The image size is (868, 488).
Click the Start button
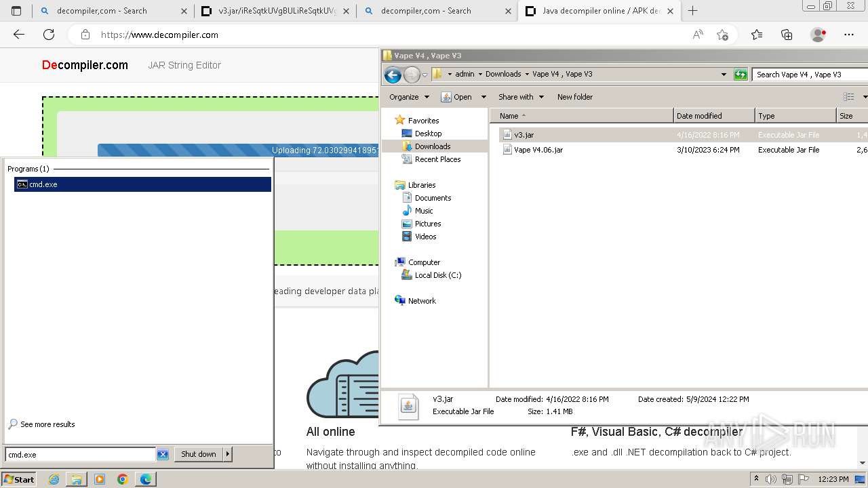tap(18, 479)
